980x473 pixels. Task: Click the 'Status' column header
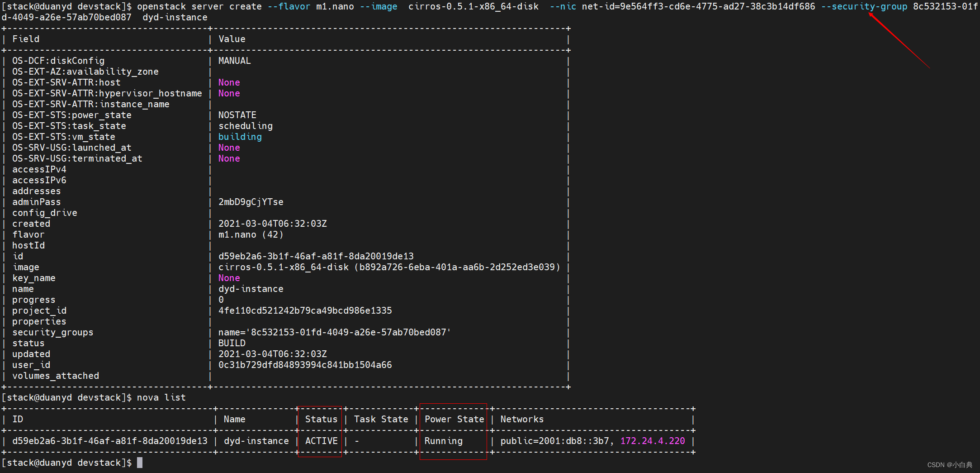(322, 419)
